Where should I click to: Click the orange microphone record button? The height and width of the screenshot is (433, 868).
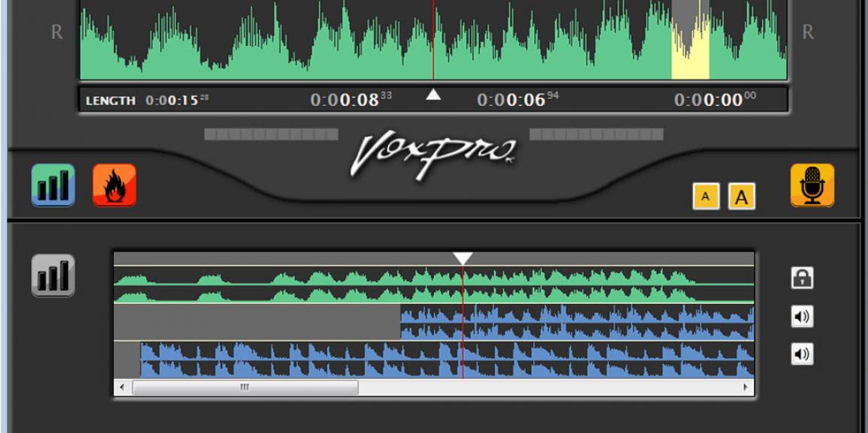click(x=812, y=185)
